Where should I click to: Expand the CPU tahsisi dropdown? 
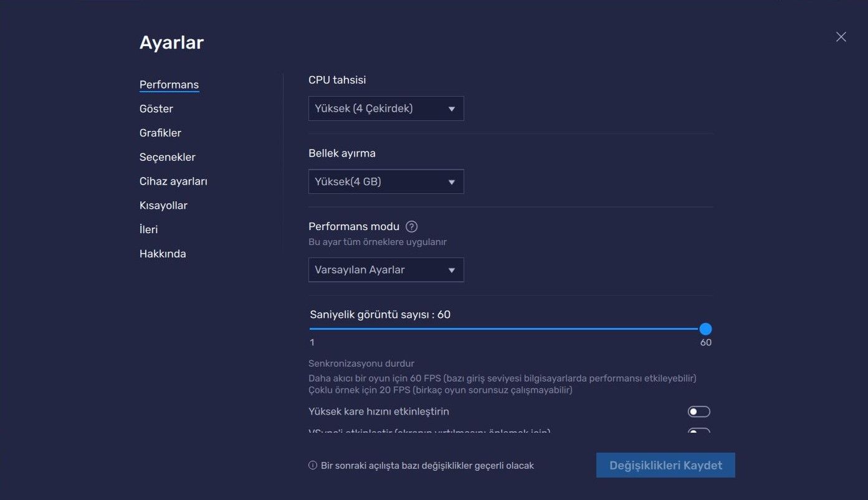[x=386, y=108]
